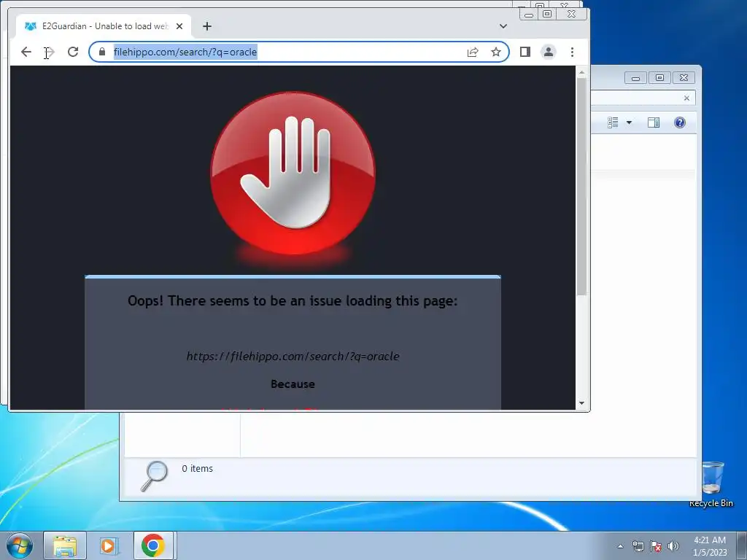Click the magnifier search icon in Explorer details pane

pyautogui.click(x=155, y=476)
